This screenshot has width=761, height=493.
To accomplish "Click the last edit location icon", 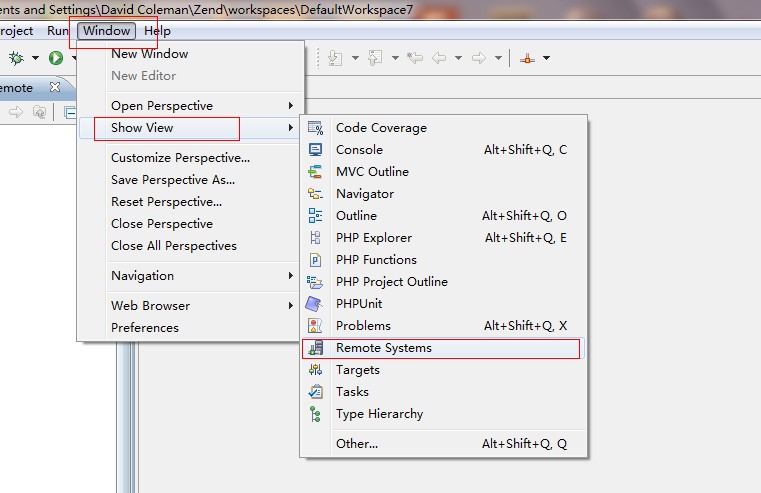I will 415,58.
